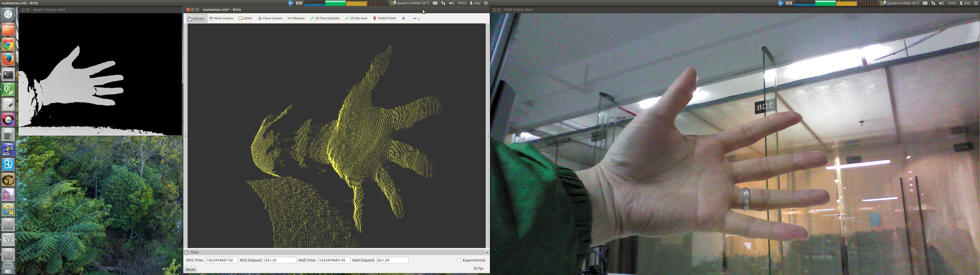Screen dimensions: 980x275
Task: Open Google Chrome from the launcher
Action: (x=8, y=45)
